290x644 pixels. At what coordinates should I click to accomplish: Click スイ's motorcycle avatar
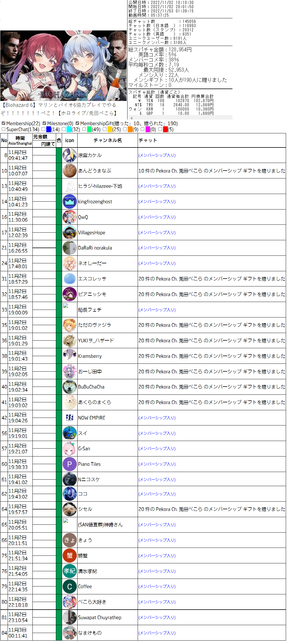(x=70, y=433)
